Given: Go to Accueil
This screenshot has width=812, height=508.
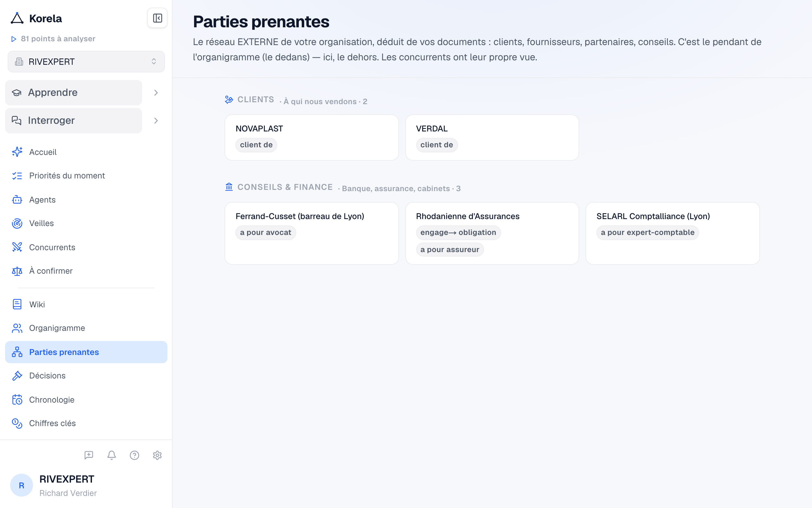Looking at the screenshot, I should click(86, 152).
